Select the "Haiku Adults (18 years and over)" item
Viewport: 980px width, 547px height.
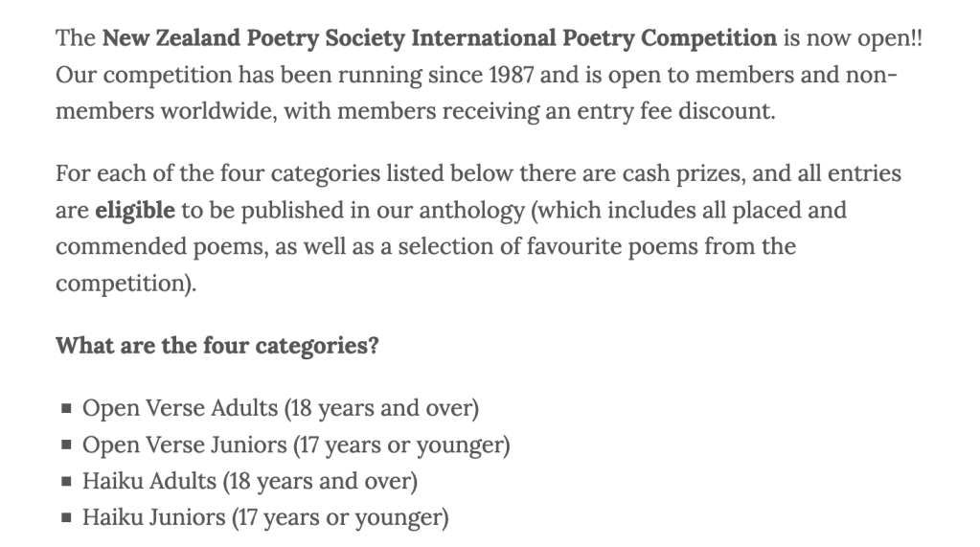coord(250,482)
